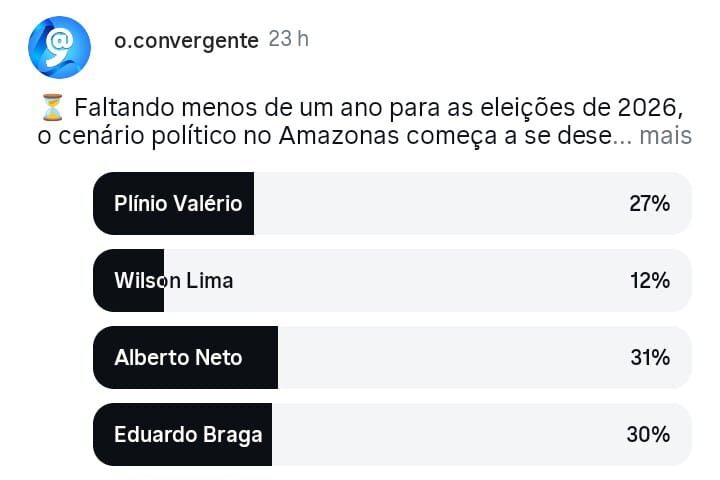Click the "23 h" post timestamp

289,39
